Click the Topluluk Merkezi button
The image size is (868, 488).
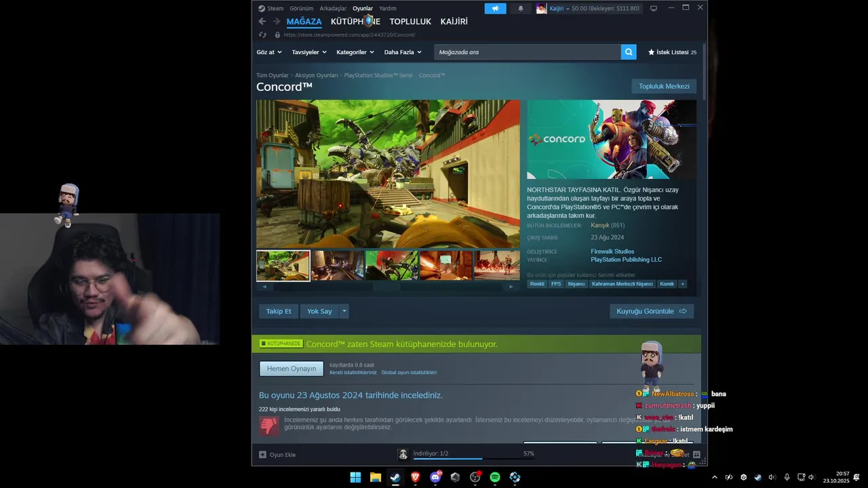[664, 86]
